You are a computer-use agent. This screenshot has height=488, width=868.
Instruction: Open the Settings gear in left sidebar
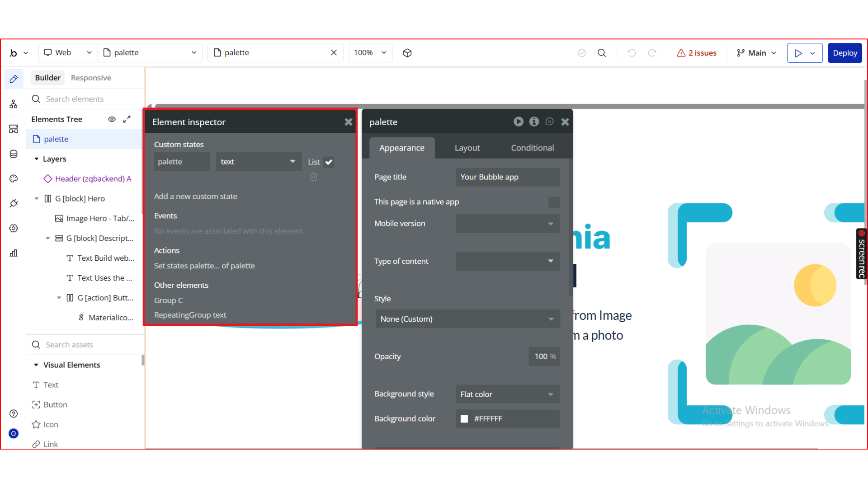(14, 228)
